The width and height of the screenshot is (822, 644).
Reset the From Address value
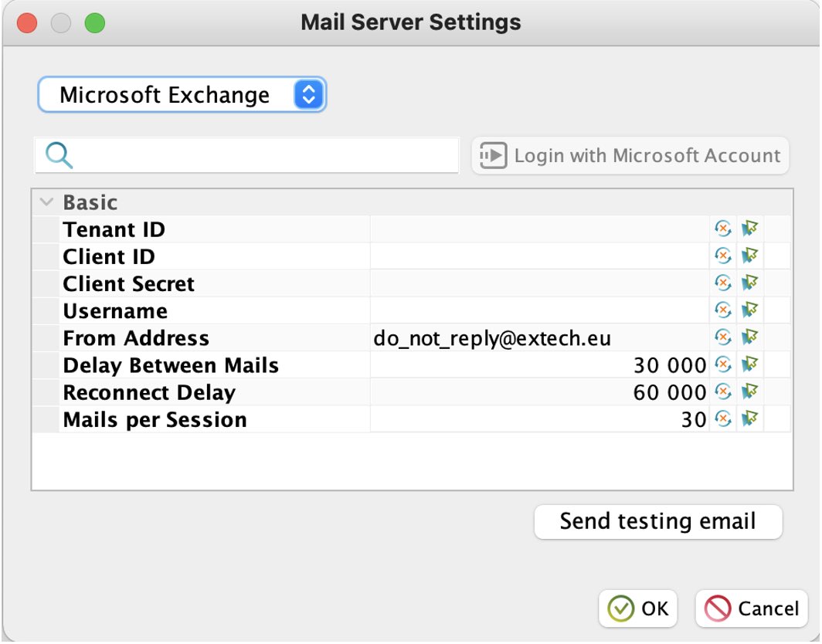(x=723, y=337)
